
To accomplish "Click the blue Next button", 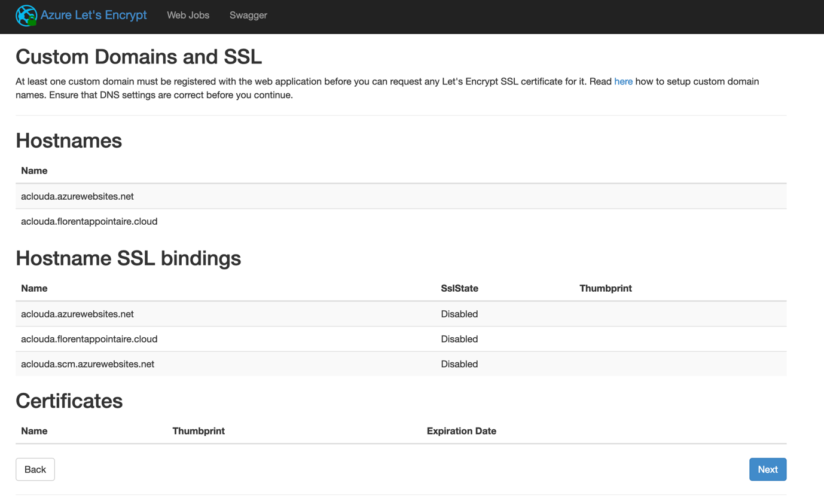I will pyautogui.click(x=768, y=469).
